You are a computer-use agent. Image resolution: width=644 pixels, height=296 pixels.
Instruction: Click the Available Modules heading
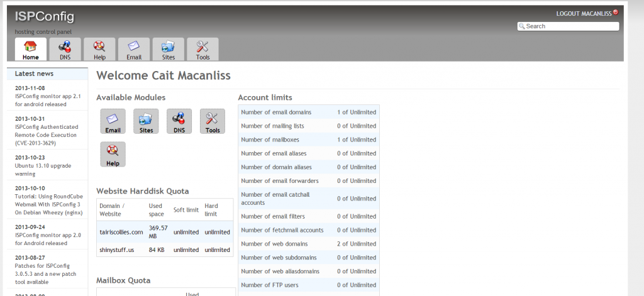coord(131,97)
